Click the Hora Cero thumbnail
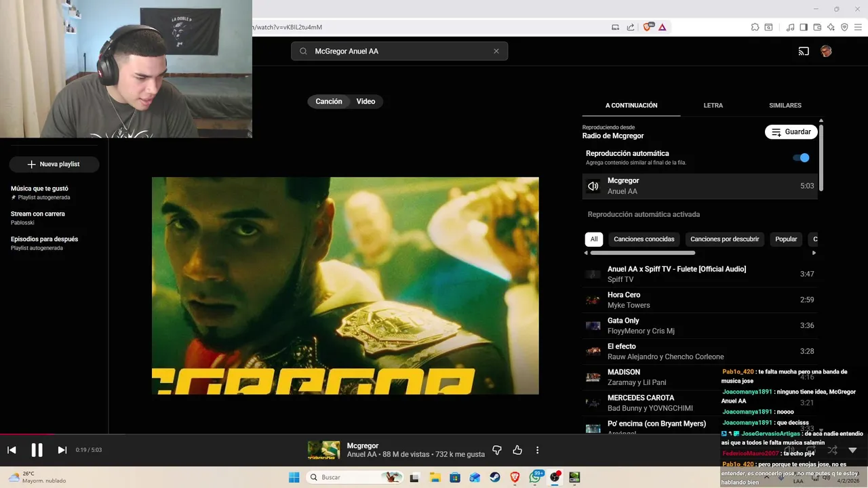This screenshot has height=488, width=868. (x=593, y=300)
